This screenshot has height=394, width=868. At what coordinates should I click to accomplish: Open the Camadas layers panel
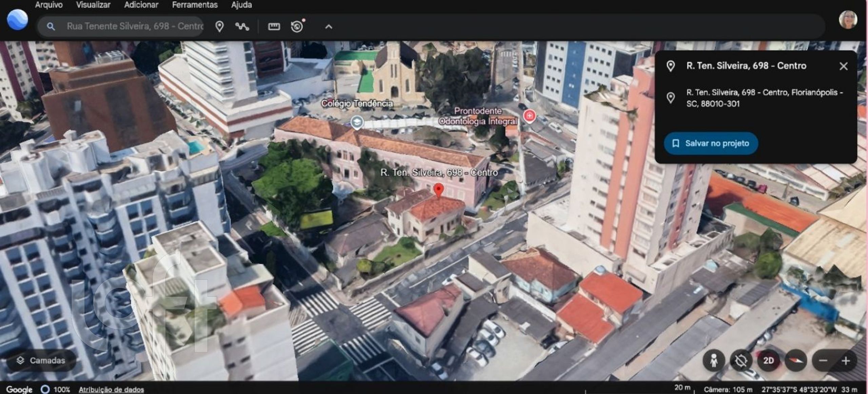41,360
